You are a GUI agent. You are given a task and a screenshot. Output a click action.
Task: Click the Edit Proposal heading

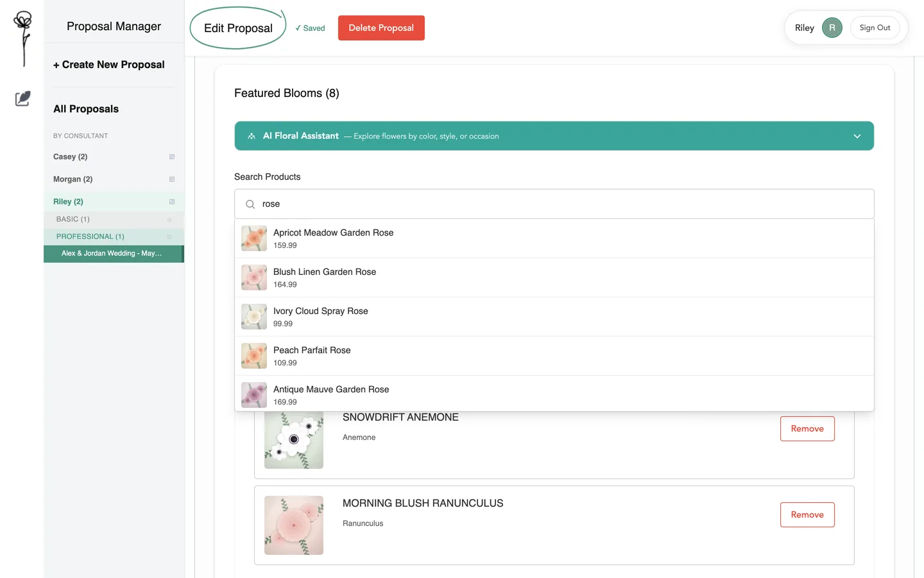[x=238, y=28]
